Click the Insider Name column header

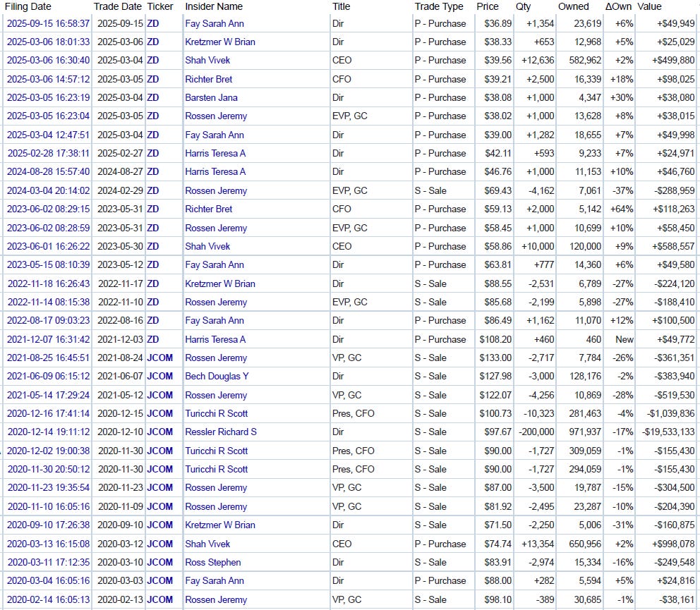pyautogui.click(x=214, y=6)
